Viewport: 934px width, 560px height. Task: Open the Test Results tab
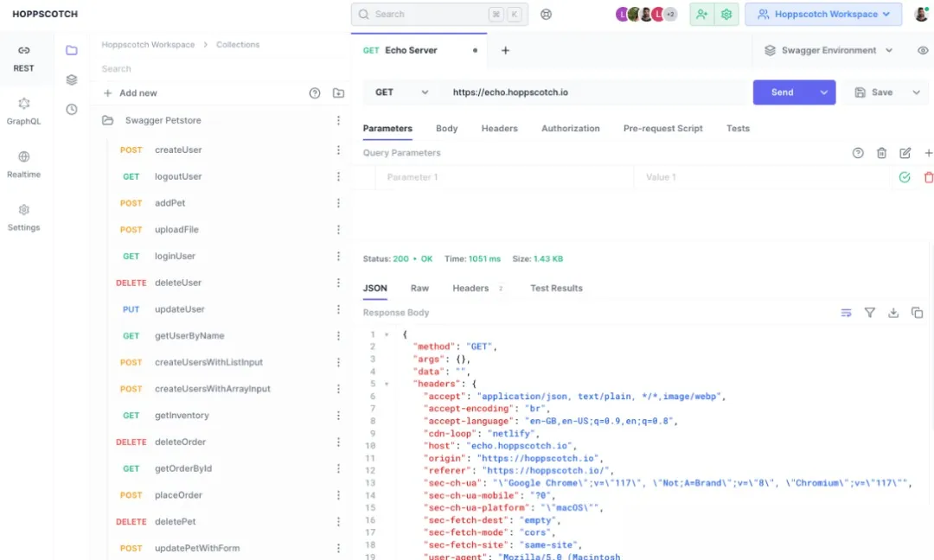(x=556, y=288)
